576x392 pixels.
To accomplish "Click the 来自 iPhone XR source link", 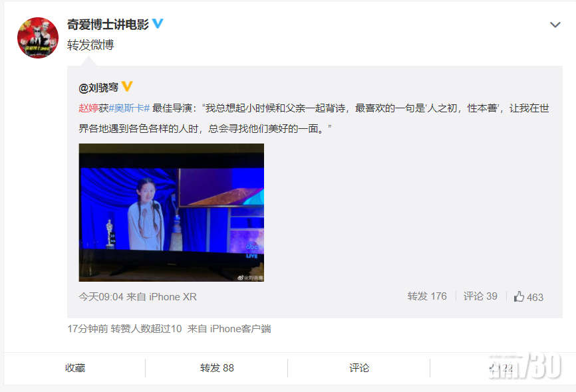I will (161, 296).
